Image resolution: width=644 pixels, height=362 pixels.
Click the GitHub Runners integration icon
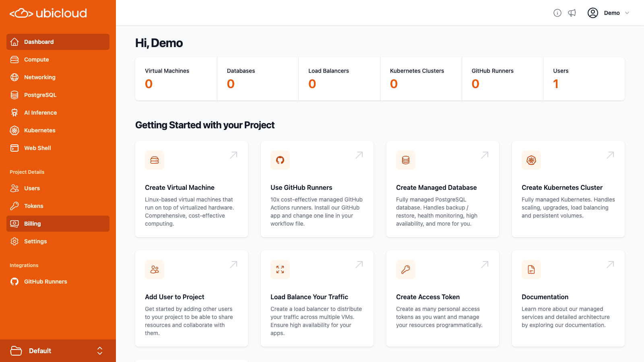[x=14, y=282]
